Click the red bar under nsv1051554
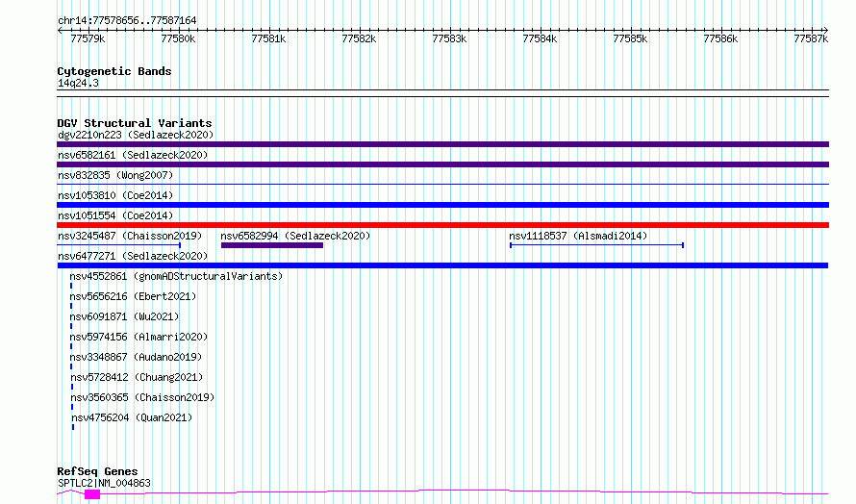This screenshot has height=504, width=856. [x=442, y=225]
